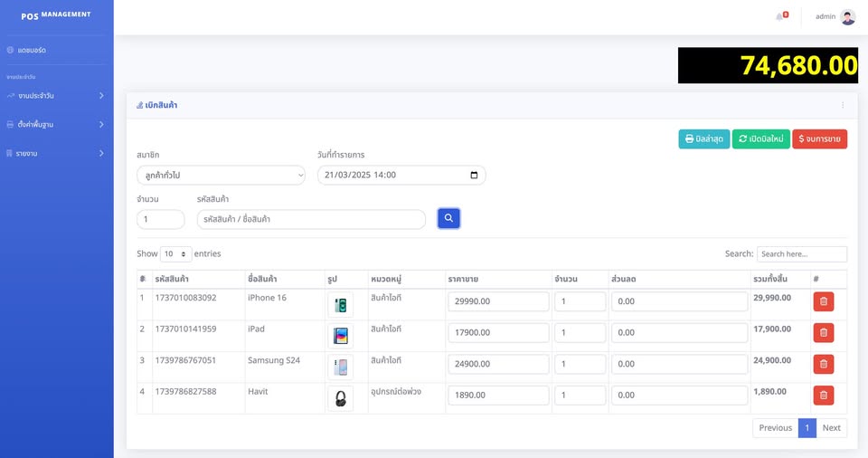This screenshot has width=868, height=458.
Task: Click the blue magnifier search button
Action: (x=448, y=218)
